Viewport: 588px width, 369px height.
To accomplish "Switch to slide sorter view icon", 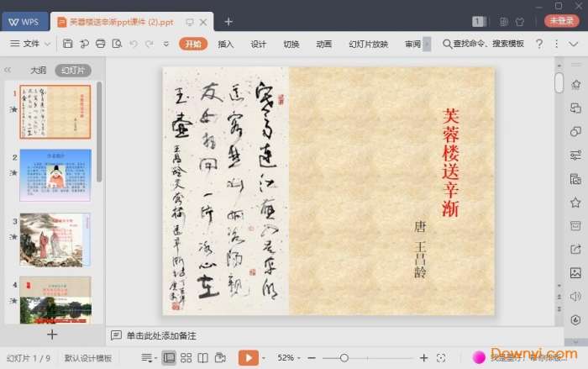I will pyautogui.click(x=186, y=358).
